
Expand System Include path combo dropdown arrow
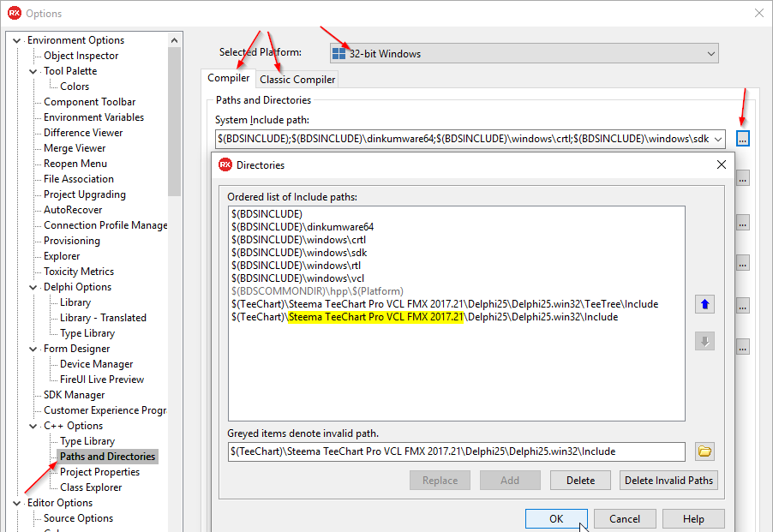(x=718, y=139)
